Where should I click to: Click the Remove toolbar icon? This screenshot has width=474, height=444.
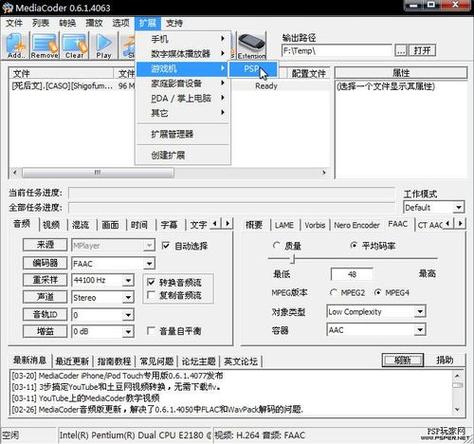pyautogui.click(x=45, y=46)
